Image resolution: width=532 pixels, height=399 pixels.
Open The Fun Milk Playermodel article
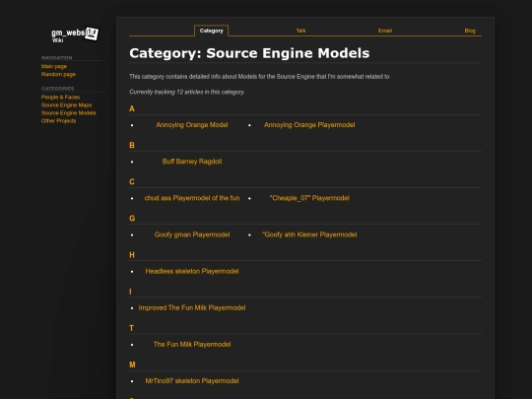192,345
